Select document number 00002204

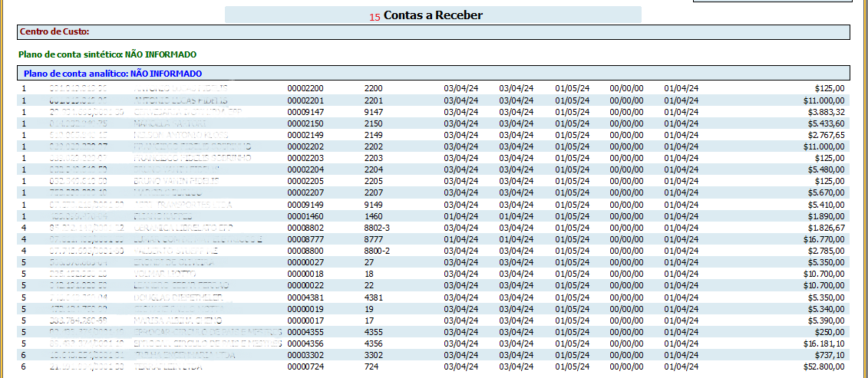(305, 169)
